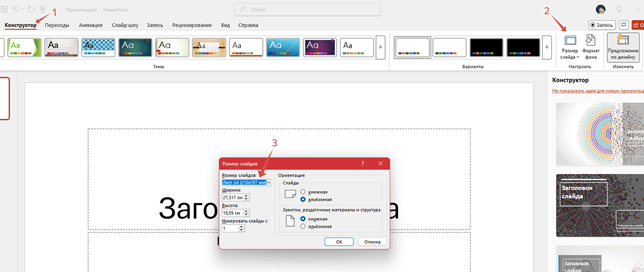The height and width of the screenshot is (272, 644).
Task: Expand the Варианты gallery
Action: point(547,48)
